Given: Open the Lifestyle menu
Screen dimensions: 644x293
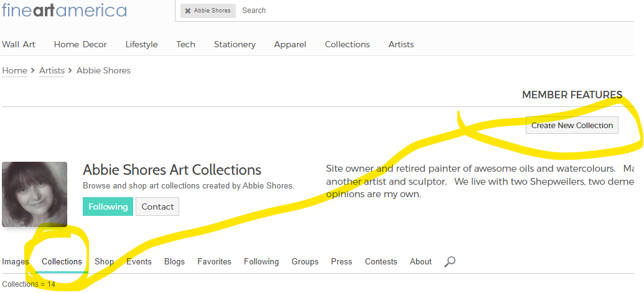Looking at the screenshot, I should click(x=142, y=44).
